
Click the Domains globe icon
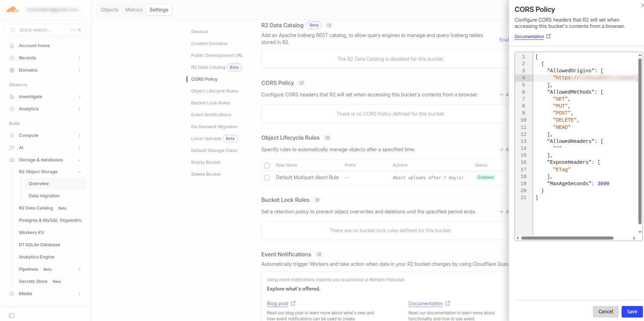tap(12, 70)
